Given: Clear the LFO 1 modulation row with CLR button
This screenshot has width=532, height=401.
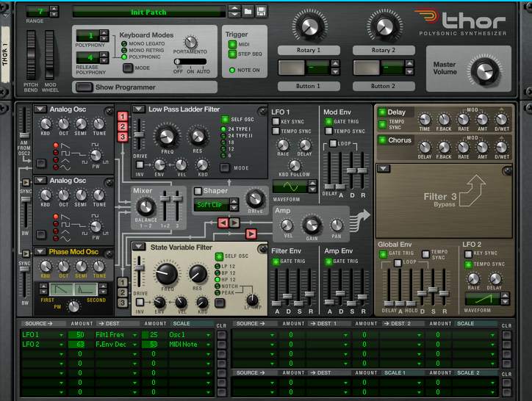Looking at the screenshot, I should [x=222, y=335].
